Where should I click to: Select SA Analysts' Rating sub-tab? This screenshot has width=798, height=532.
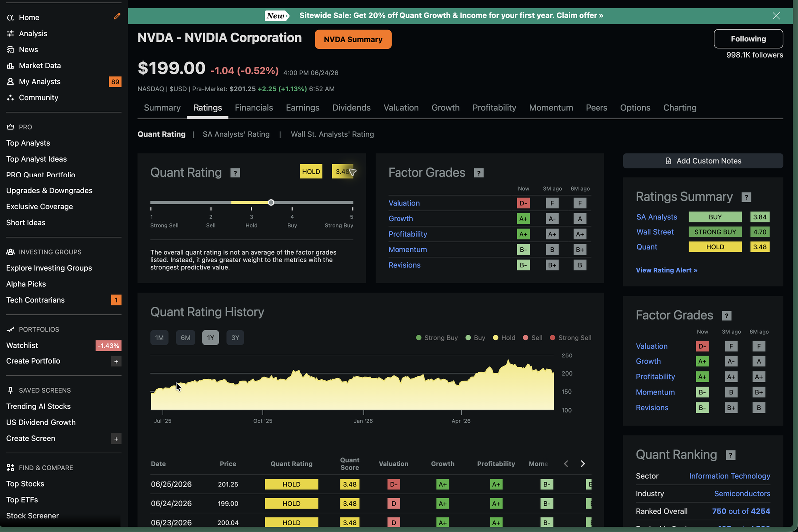click(x=236, y=134)
